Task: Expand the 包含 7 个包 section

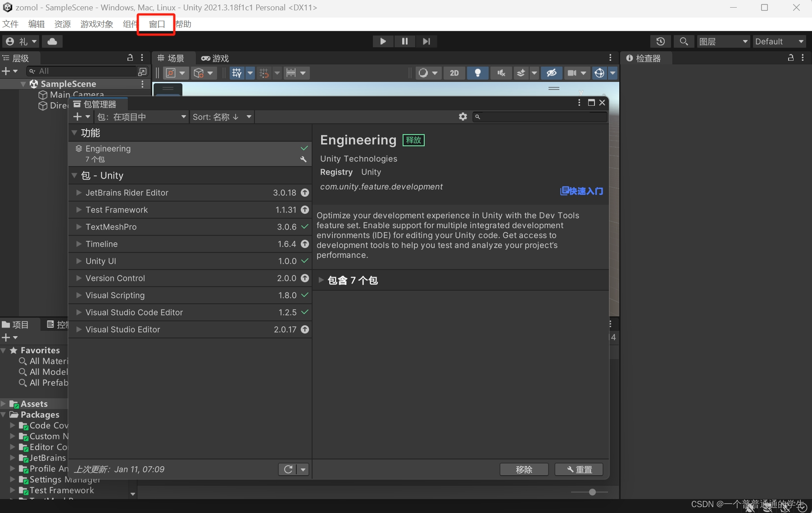Action: coord(321,280)
